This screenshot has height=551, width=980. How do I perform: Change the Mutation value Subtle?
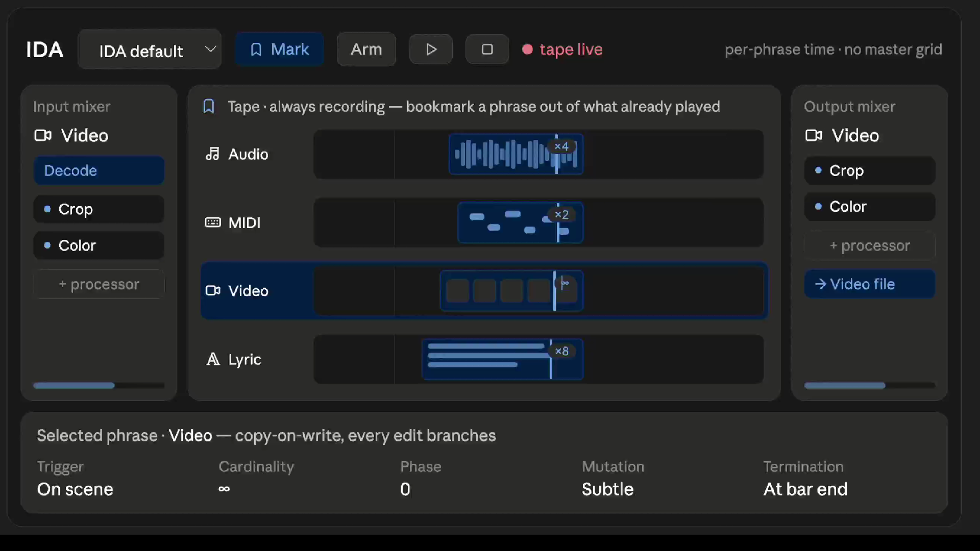pos(607,489)
